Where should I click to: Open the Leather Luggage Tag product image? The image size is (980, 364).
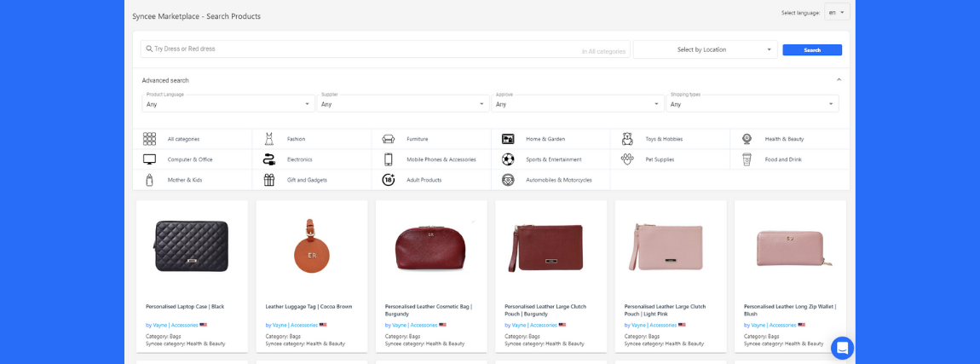tap(311, 247)
